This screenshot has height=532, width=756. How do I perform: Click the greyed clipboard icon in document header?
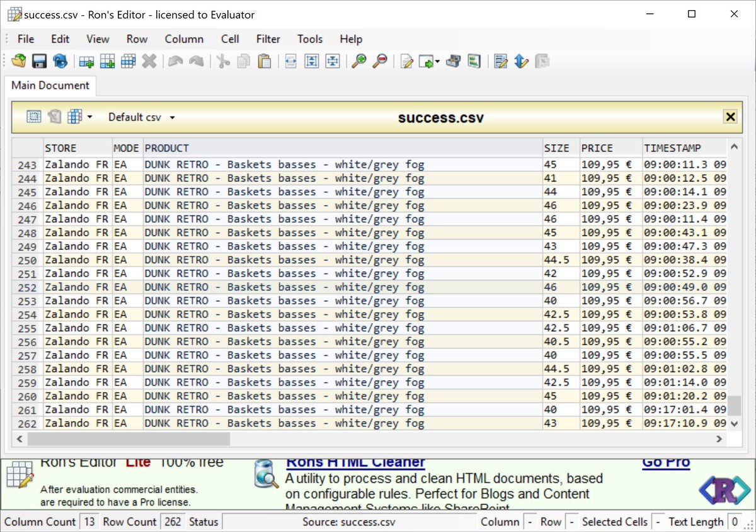(x=54, y=116)
